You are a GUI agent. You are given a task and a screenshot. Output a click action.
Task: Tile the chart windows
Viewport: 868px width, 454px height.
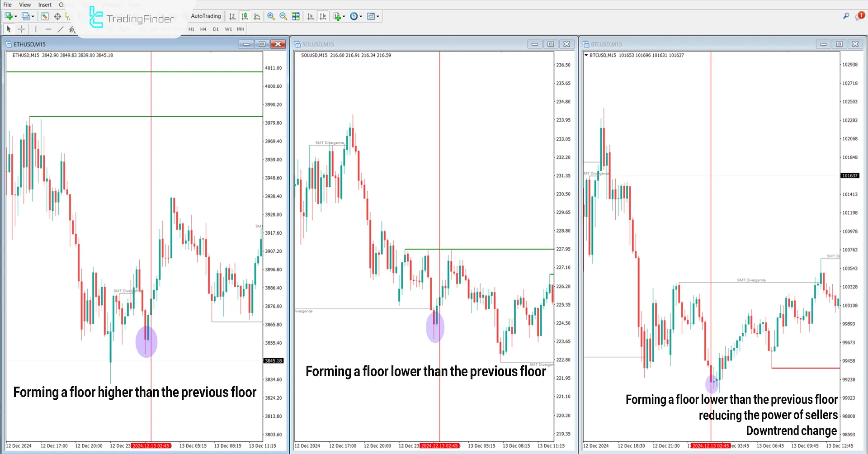(x=296, y=16)
